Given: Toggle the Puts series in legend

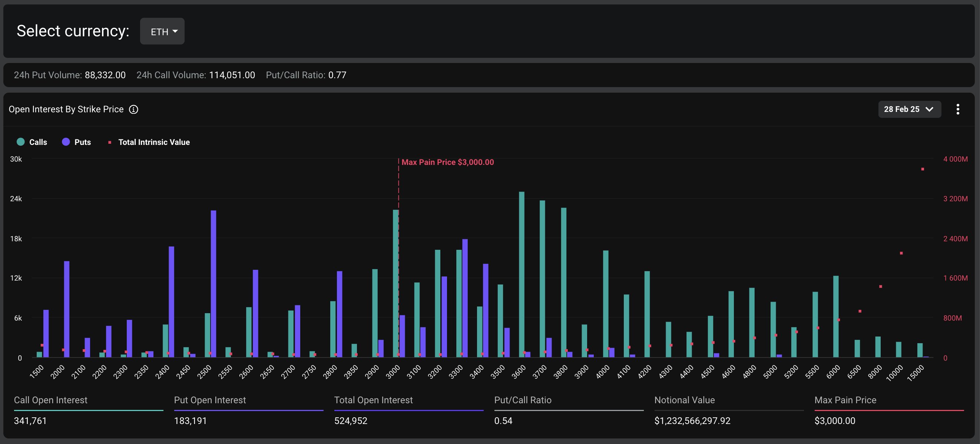Looking at the screenshot, I should [82, 142].
